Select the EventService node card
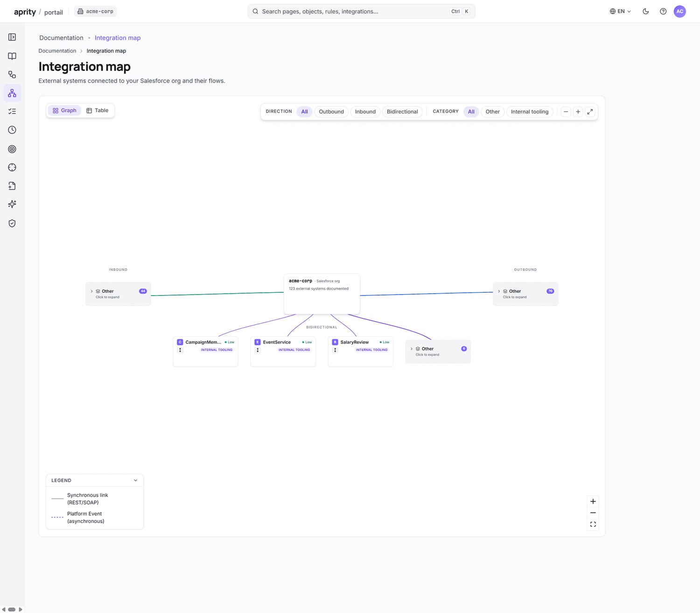 (283, 352)
